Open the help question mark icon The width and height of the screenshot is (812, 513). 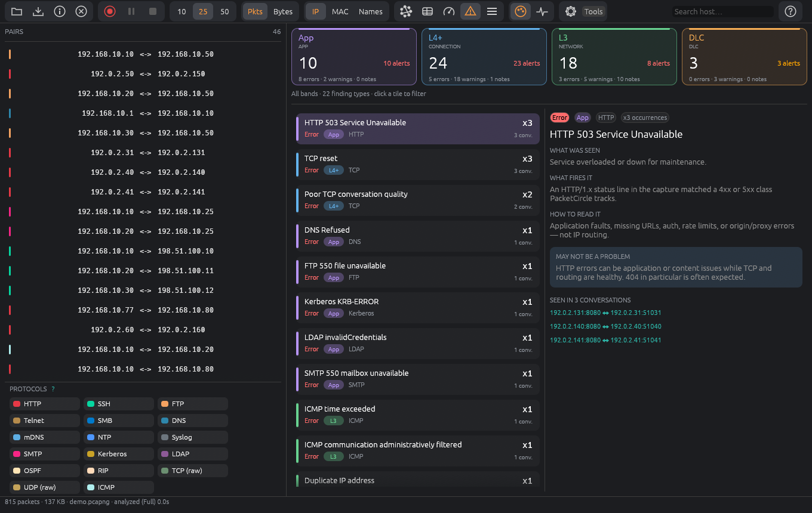pyautogui.click(x=791, y=11)
